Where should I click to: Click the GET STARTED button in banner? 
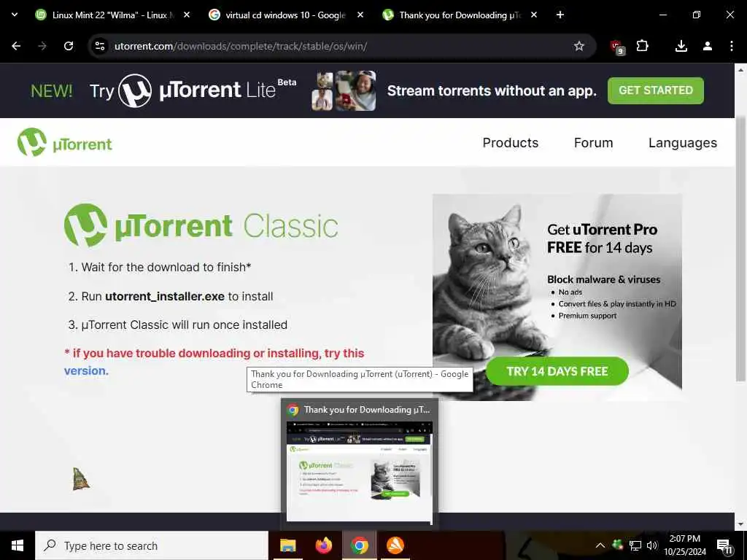point(656,90)
